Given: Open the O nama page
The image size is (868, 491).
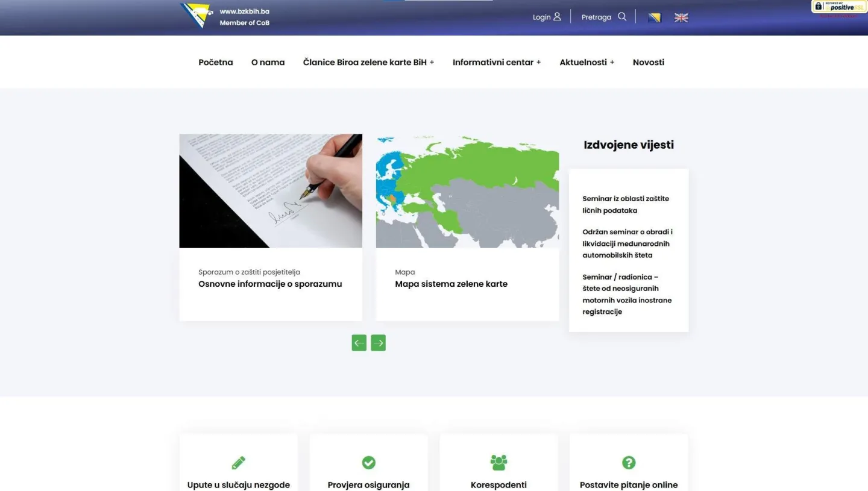Looking at the screenshot, I should point(268,62).
